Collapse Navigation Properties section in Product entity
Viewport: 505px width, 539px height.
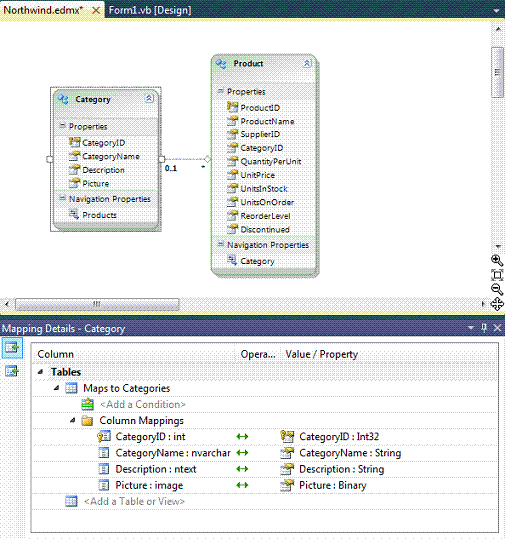coord(220,244)
